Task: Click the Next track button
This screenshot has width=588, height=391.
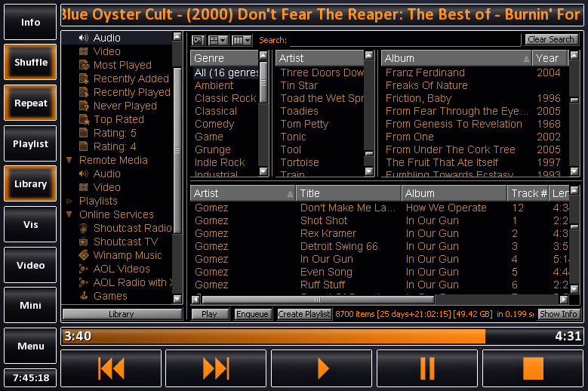Action: coord(216,368)
